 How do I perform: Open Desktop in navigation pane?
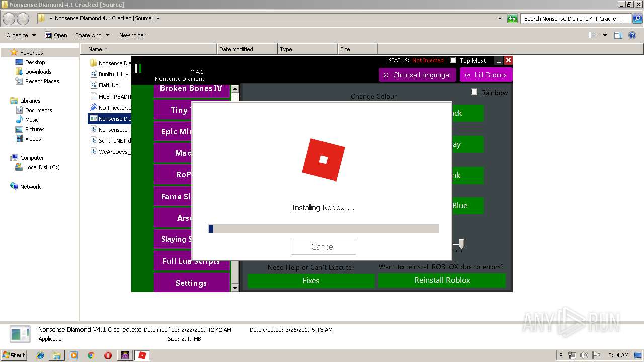click(x=35, y=62)
